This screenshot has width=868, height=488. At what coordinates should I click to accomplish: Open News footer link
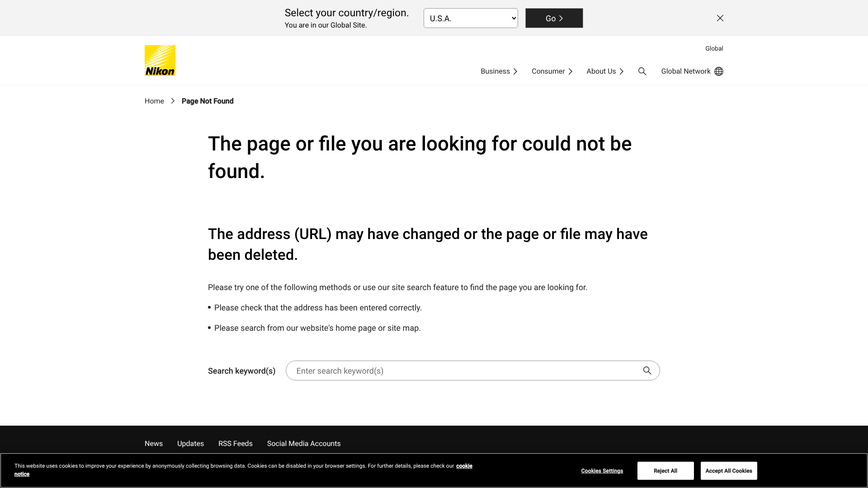[x=154, y=444]
